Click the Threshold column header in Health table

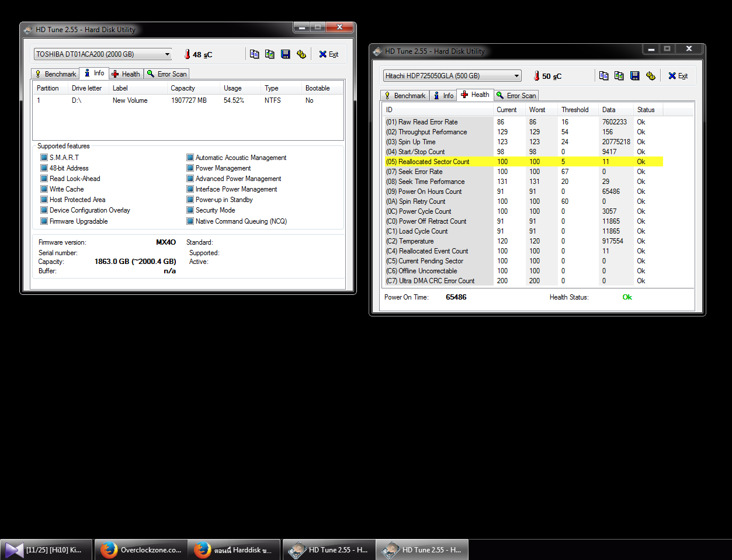pyautogui.click(x=578, y=110)
